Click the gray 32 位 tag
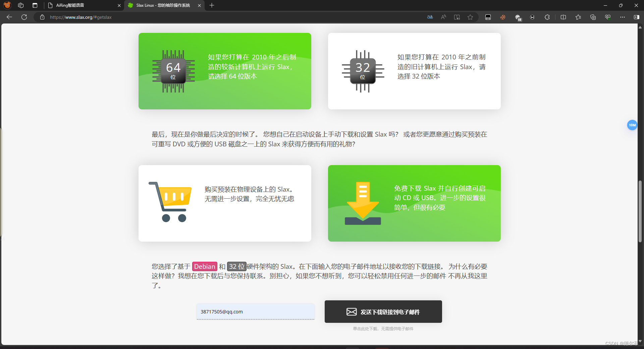 pyautogui.click(x=237, y=266)
